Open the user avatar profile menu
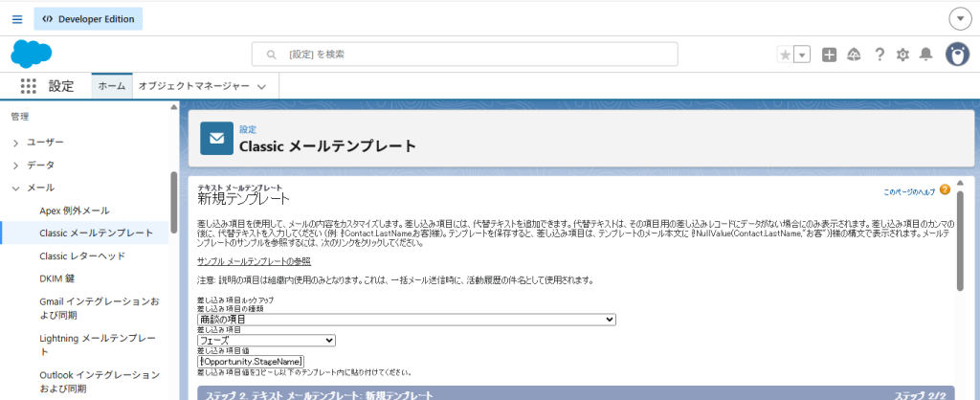 click(x=957, y=55)
